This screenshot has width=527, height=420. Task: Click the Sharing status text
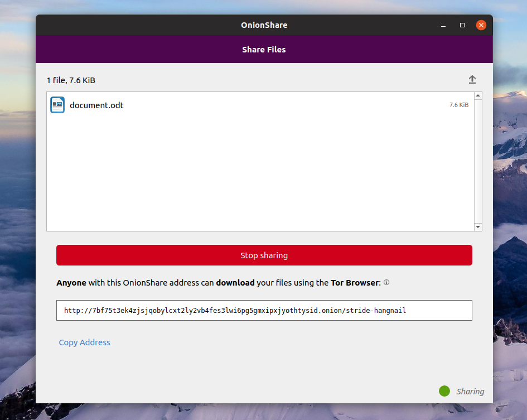(470, 392)
